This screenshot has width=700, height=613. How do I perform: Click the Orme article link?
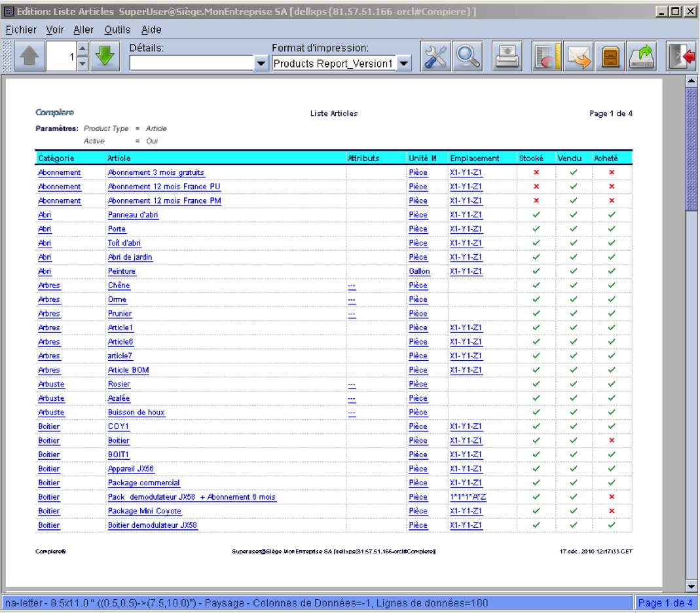click(x=117, y=299)
